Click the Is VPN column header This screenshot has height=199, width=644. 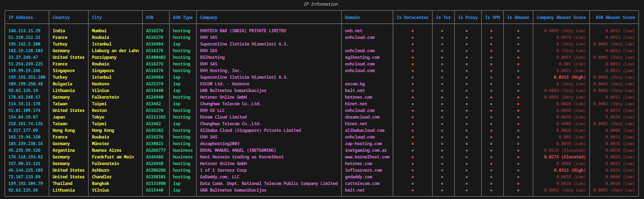(x=492, y=17)
